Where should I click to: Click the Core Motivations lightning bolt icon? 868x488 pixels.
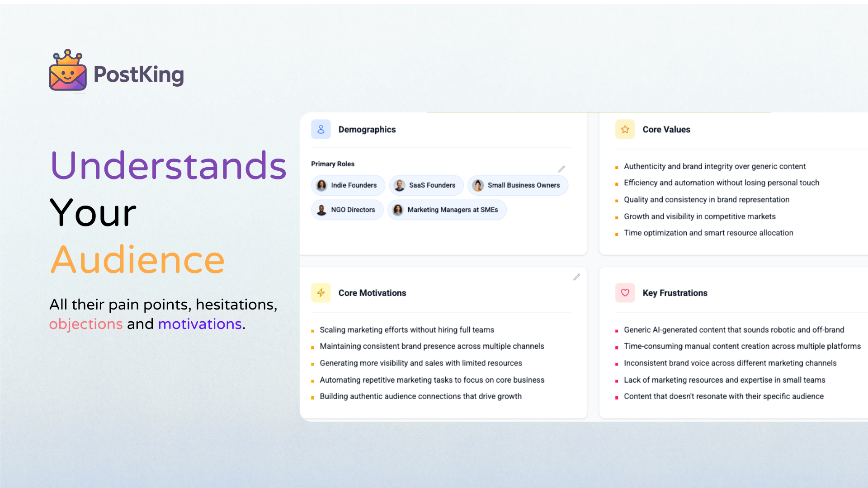tap(321, 293)
